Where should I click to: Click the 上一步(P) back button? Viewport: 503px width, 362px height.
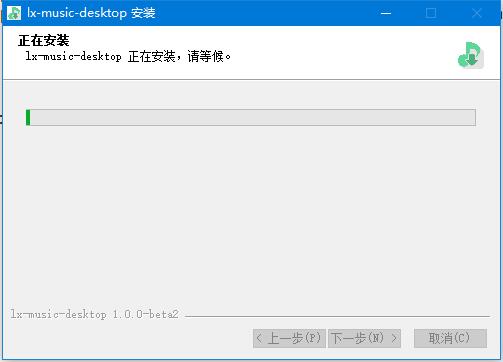click(289, 338)
